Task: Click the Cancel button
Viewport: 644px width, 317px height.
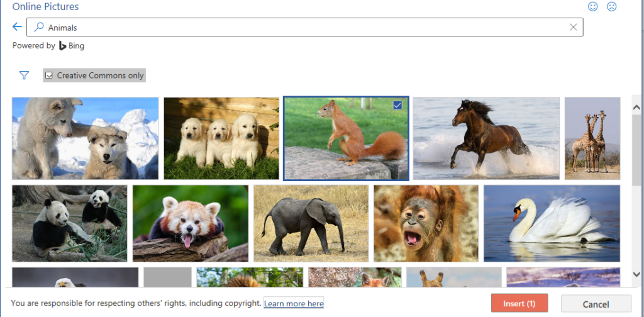Action: point(596,304)
